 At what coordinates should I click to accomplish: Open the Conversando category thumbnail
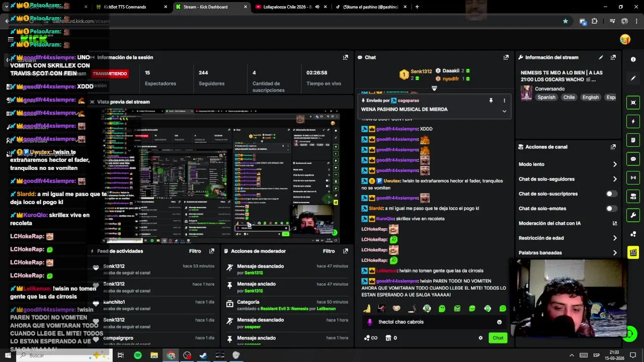pos(526,93)
